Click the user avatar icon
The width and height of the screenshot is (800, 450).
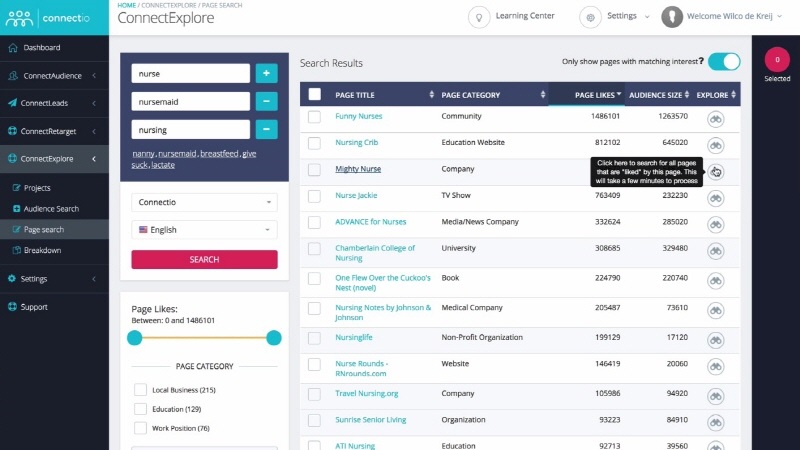[x=672, y=17]
